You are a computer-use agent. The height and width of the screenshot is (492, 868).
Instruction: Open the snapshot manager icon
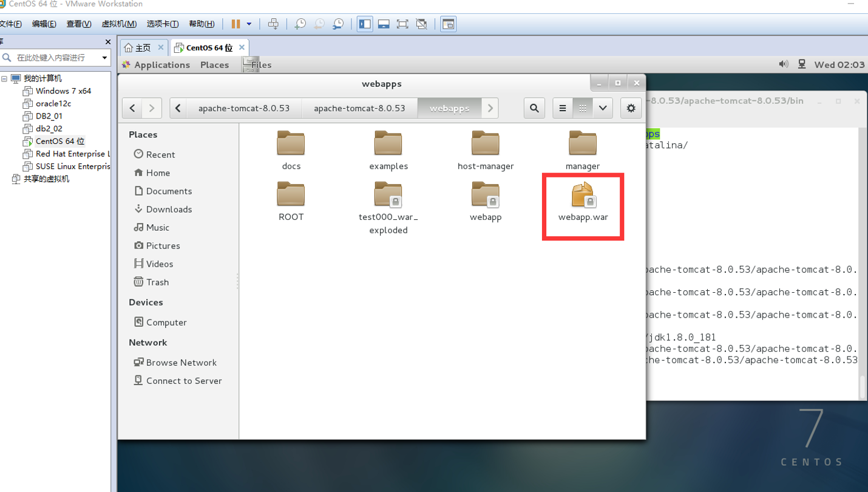(x=338, y=24)
